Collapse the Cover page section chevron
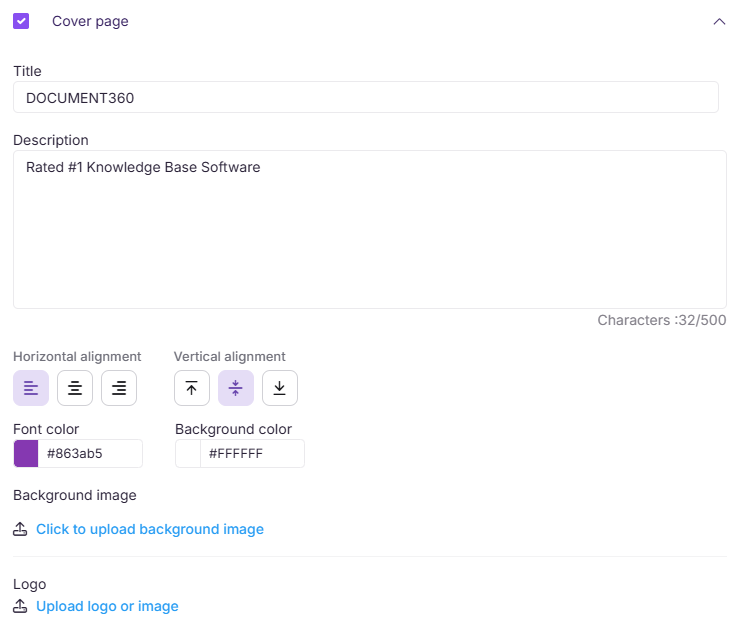Image resolution: width=739 pixels, height=644 pixels. point(719,21)
